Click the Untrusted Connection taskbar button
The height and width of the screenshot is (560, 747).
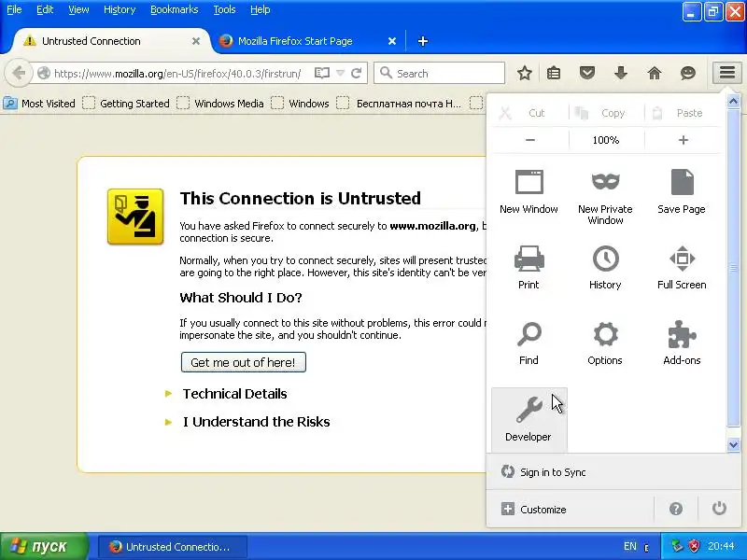click(x=173, y=546)
